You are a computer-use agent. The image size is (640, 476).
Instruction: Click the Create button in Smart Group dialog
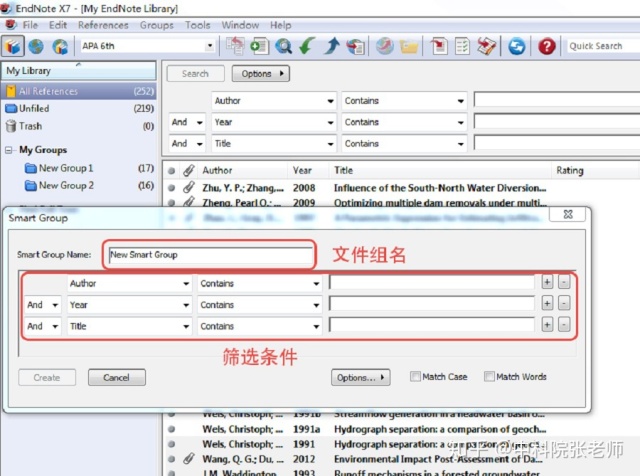point(47,378)
